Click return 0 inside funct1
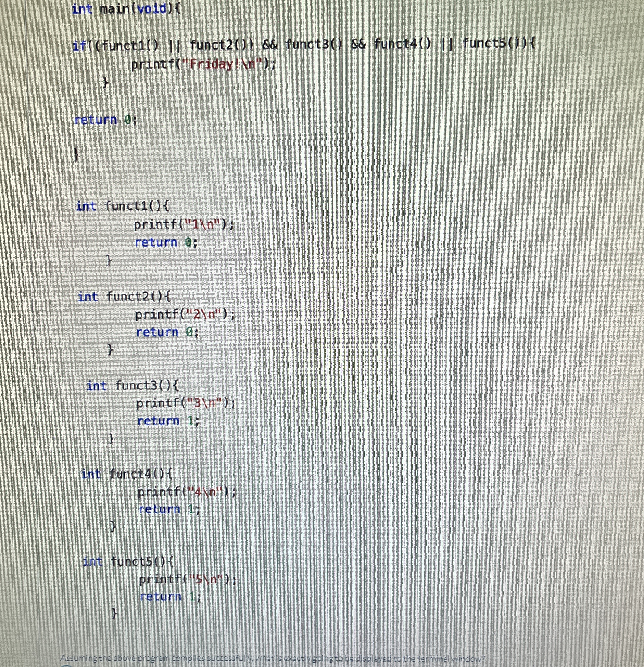Screen dimensions: 644x667 tap(167, 242)
